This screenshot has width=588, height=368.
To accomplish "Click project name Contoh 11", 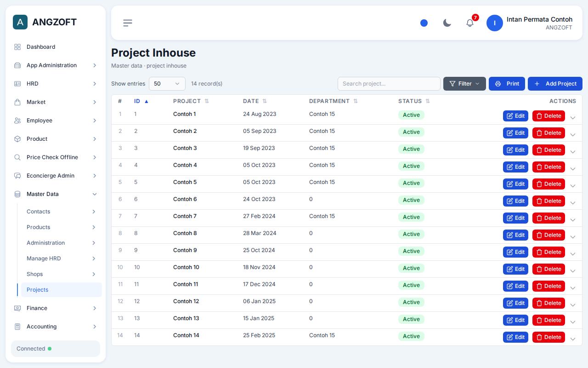I will [x=186, y=284].
